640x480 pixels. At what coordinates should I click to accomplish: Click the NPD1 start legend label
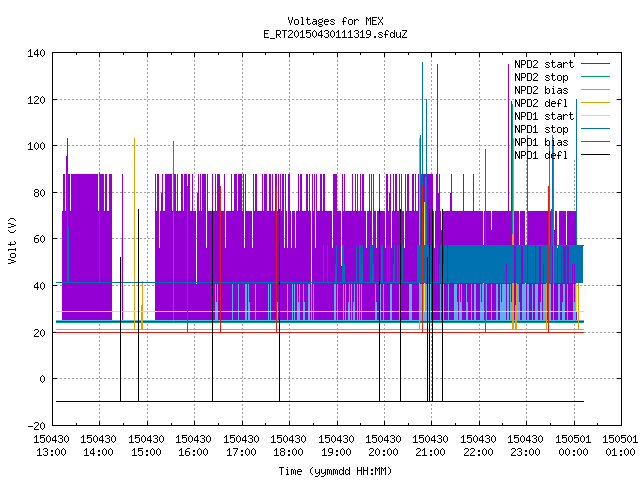tap(544, 116)
